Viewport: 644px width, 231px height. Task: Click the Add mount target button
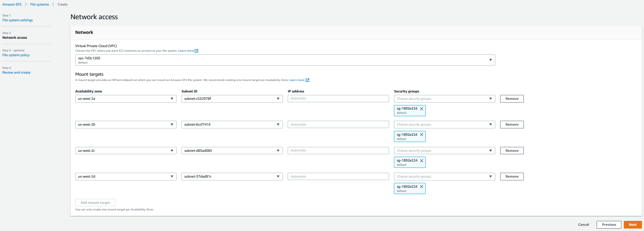[95, 203]
